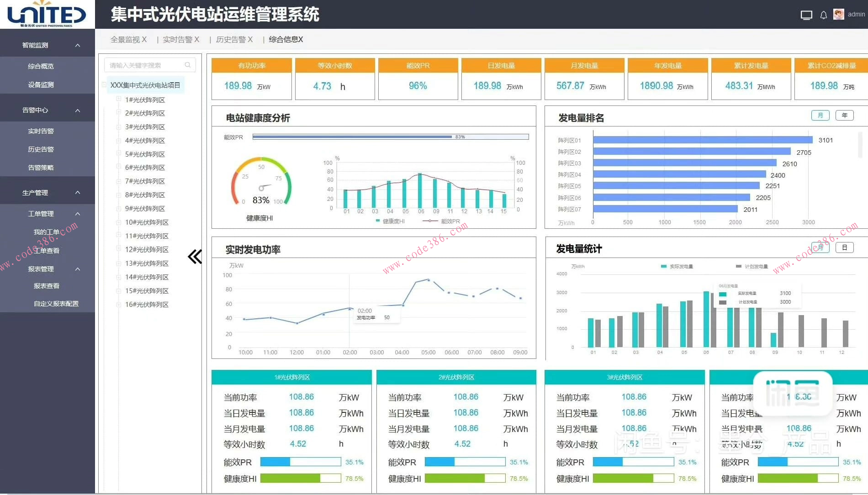Screen dimensions: 868x495
Task: Click the search magnifier icon
Action: [188, 65]
